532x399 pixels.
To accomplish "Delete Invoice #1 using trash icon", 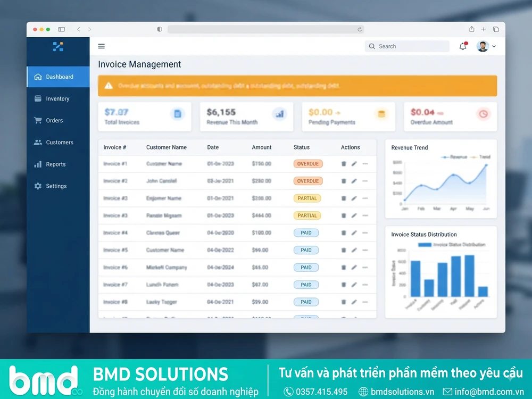I will [344, 164].
